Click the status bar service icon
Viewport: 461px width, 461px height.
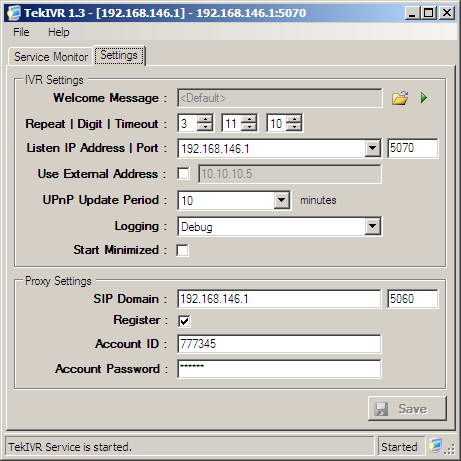coord(435,445)
